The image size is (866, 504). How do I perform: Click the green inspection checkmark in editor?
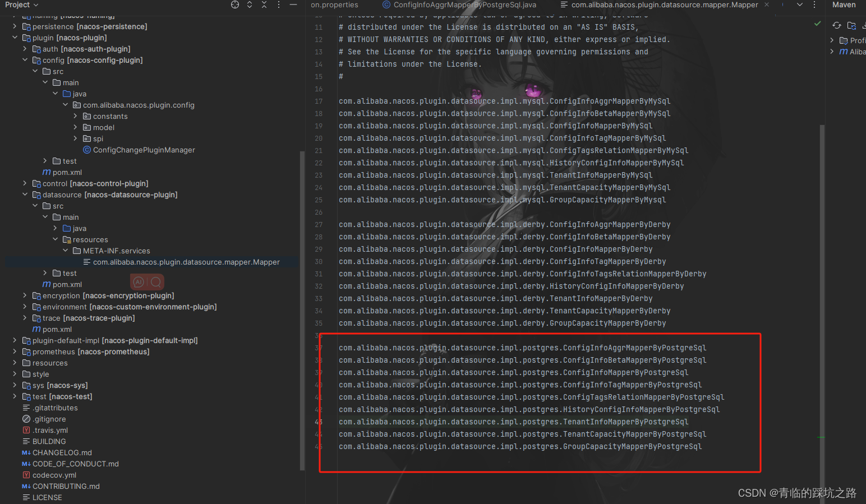(x=818, y=24)
